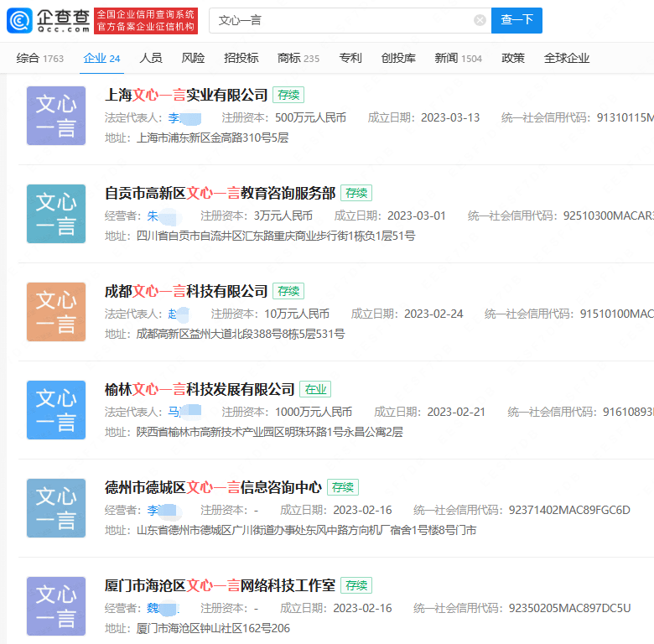Click the logo tile for 厦门市海沧区文心一言网络科技工作室
Screen dimensions: 654x644
[56, 605]
